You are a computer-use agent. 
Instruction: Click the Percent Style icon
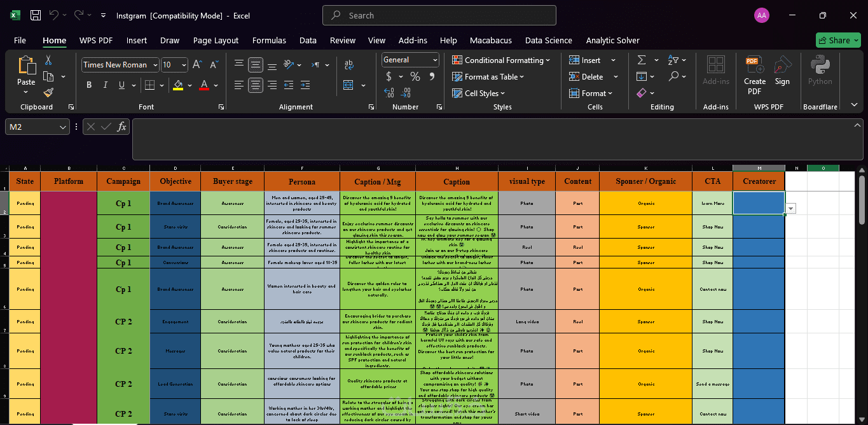pos(415,76)
